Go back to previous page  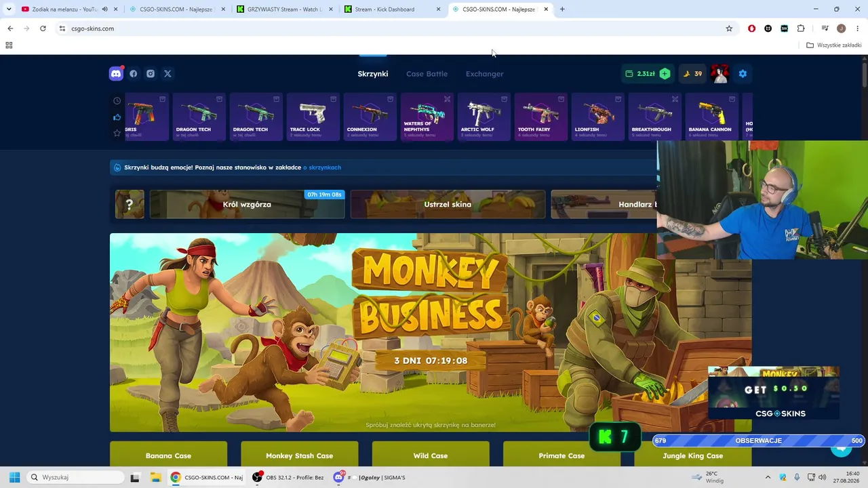10,28
